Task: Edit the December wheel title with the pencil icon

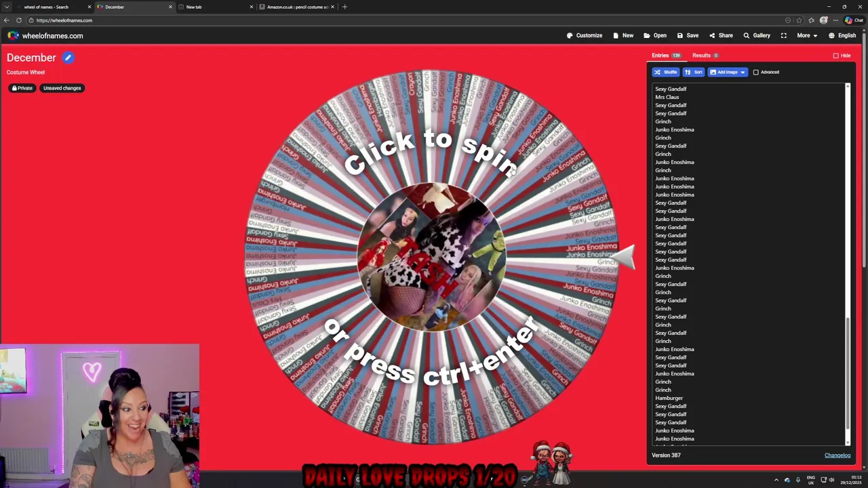Action: pos(68,58)
